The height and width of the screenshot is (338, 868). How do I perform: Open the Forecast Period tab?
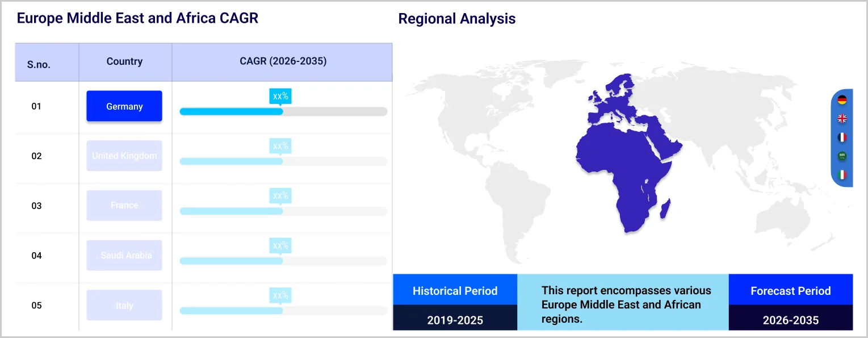point(790,291)
